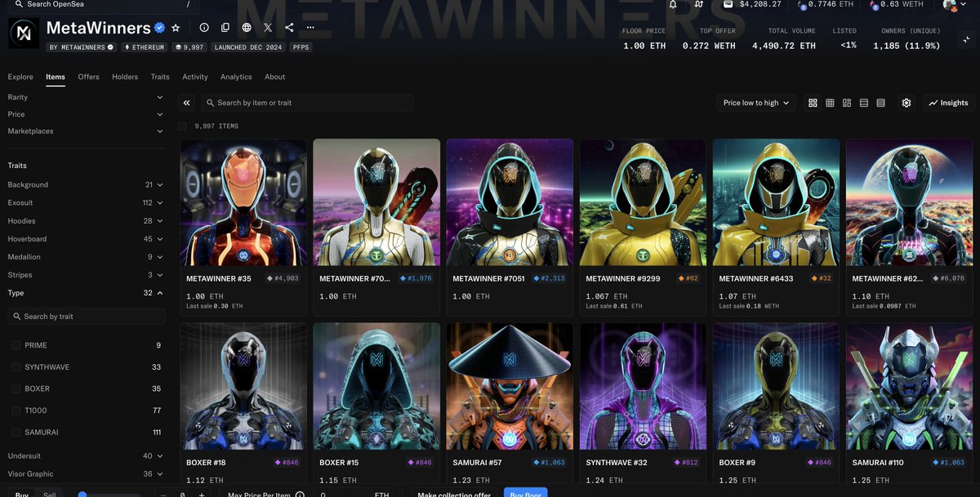This screenshot has height=497, width=980.
Task: Open the swap arrows icon in header
Action: [699, 4]
